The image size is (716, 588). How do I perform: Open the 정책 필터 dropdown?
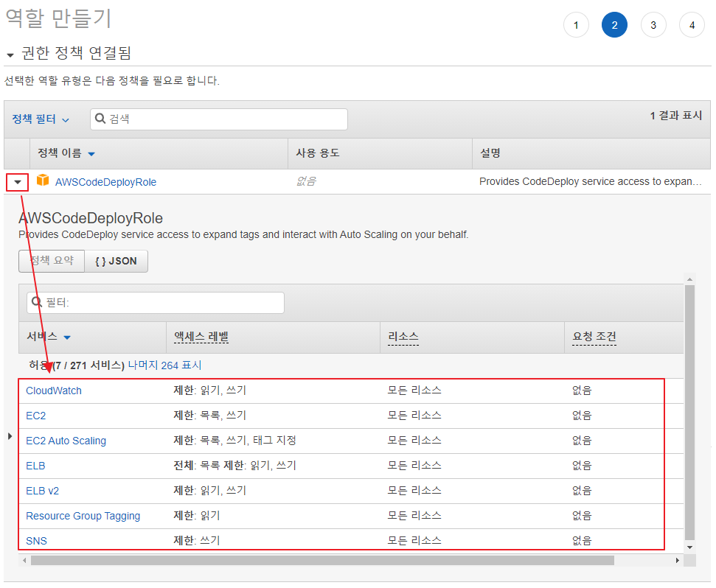40,119
